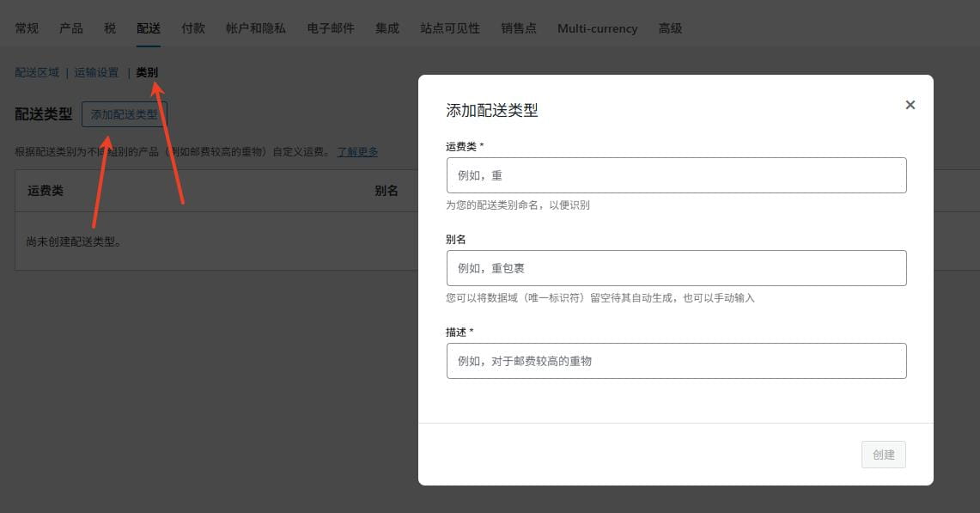Open the 电子邮件 settings tab
The height and width of the screenshot is (513, 980).
331,27
